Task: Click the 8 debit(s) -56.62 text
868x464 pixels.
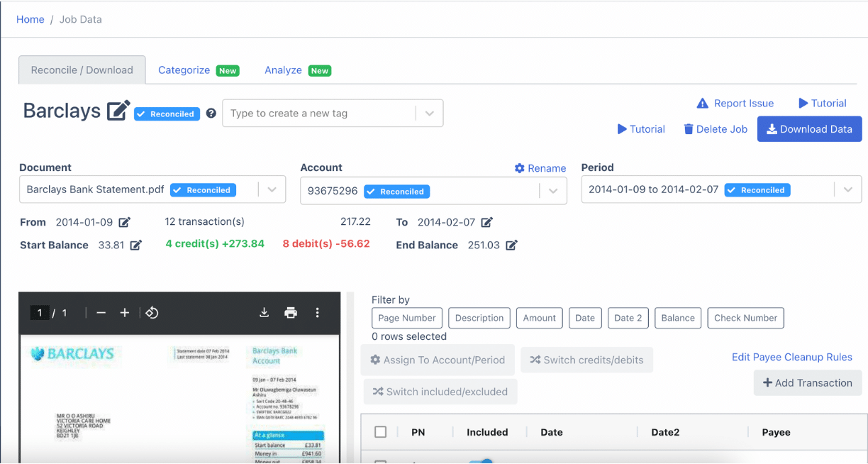Action: [x=326, y=243]
